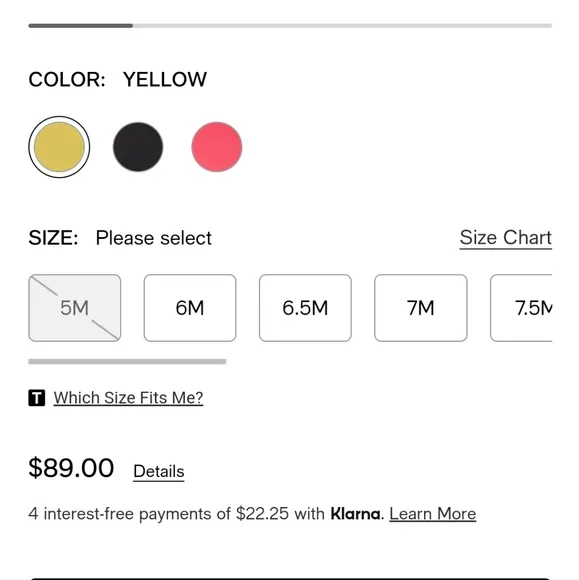
Task: Select the unavailable 5M size option
Action: click(75, 308)
